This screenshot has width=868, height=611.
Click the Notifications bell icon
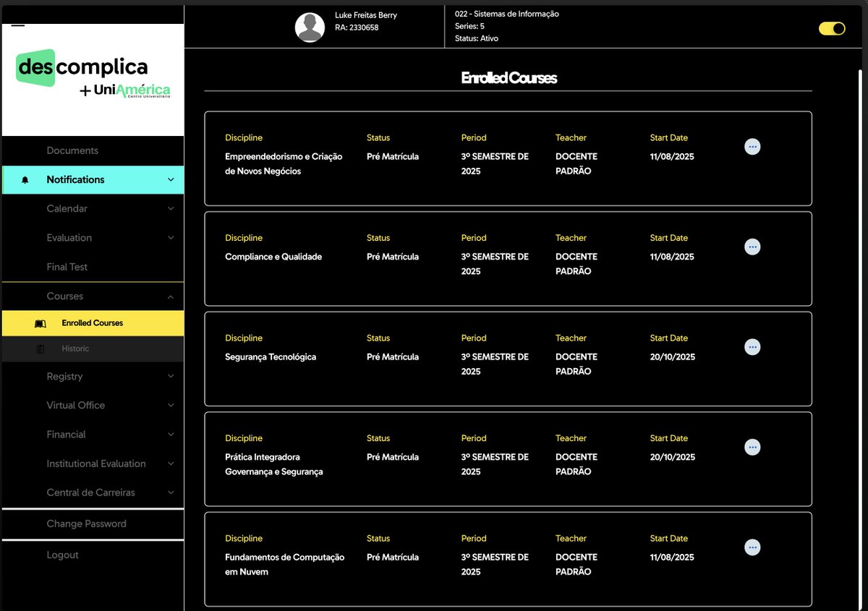pos(25,180)
